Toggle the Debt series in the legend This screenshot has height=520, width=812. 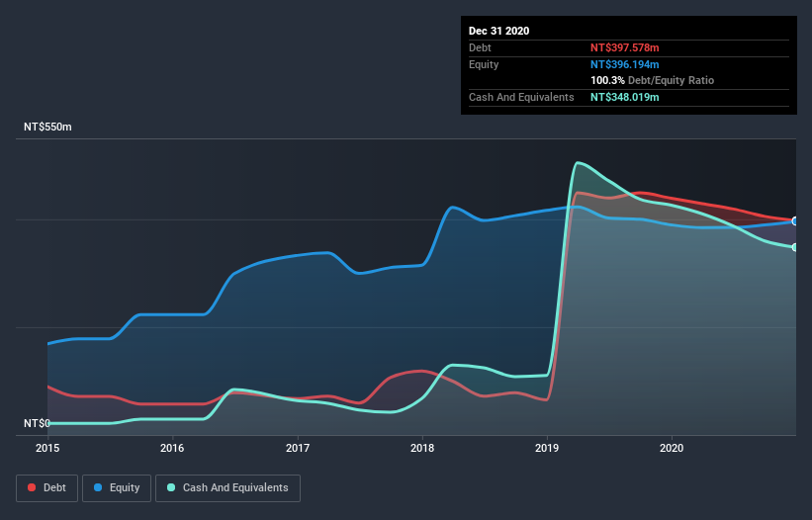pyautogui.click(x=47, y=488)
